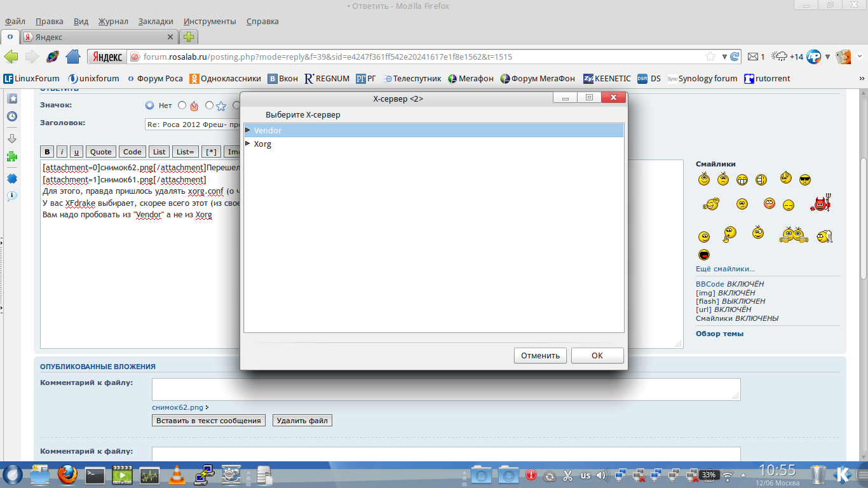The width and height of the screenshot is (868, 488).
Task: Insert the red devil smiley
Action: [821, 203]
